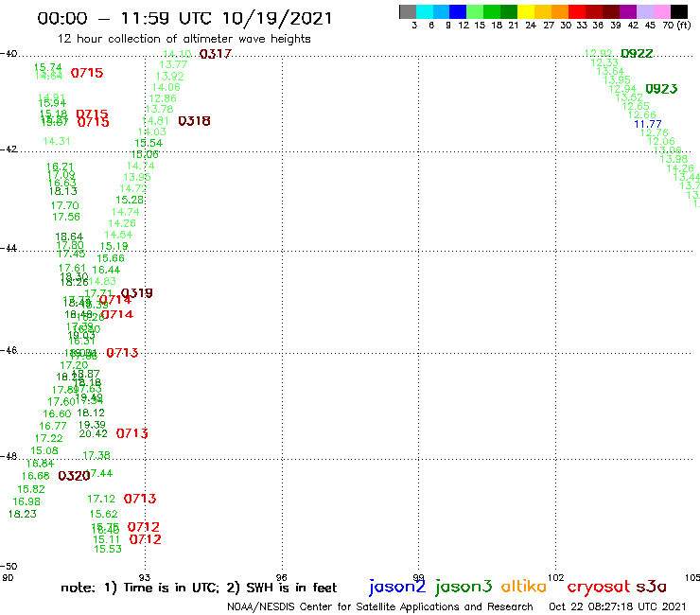Select the wave height value '15.66'
700x615 pixels.
click(111, 258)
